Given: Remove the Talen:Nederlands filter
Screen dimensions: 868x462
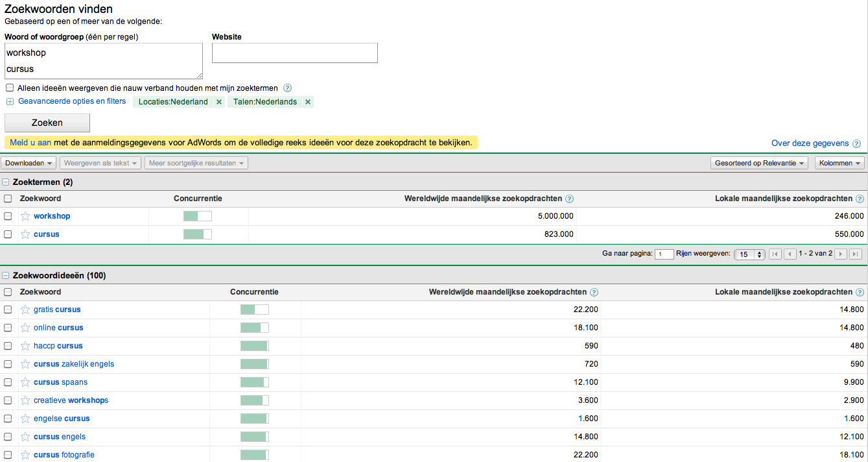Looking at the screenshot, I should pyautogui.click(x=308, y=102).
